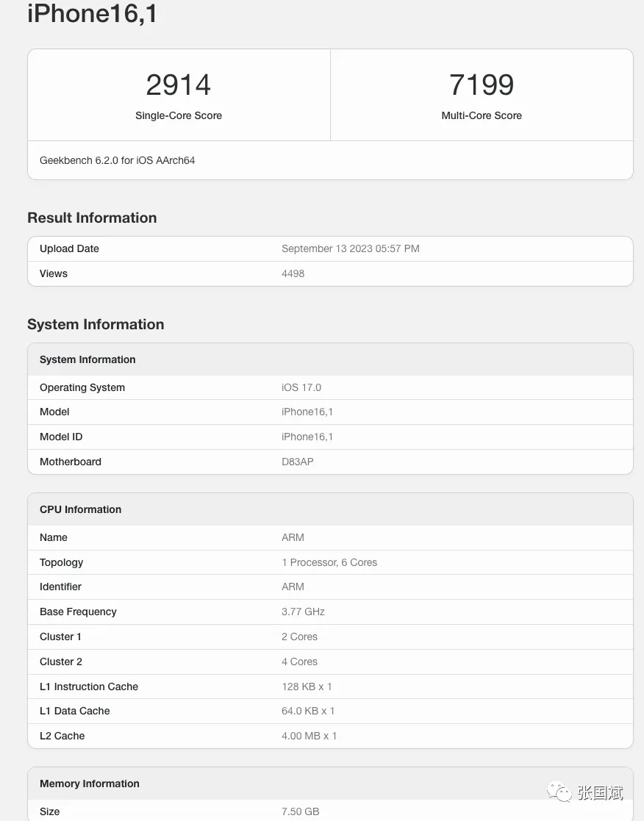Click the Views count 4498
The width and height of the screenshot is (644, 821).
pos(293,273)
